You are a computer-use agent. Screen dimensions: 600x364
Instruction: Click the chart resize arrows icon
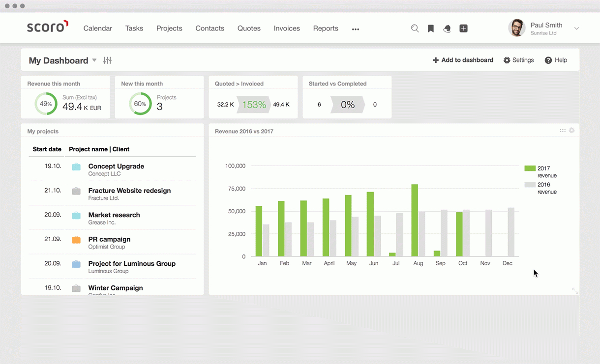(575, 291)
